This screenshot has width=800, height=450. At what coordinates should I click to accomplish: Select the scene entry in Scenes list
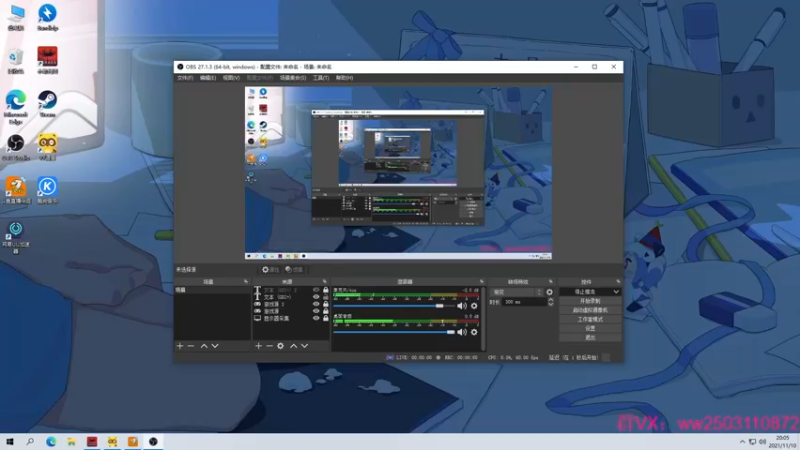(212, 290)
